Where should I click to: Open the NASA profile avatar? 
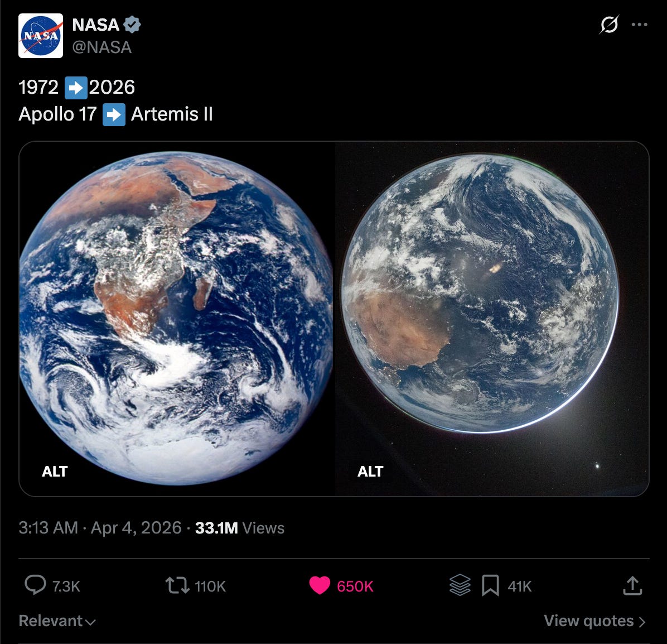pyautogui.click(x=40, y=36)
